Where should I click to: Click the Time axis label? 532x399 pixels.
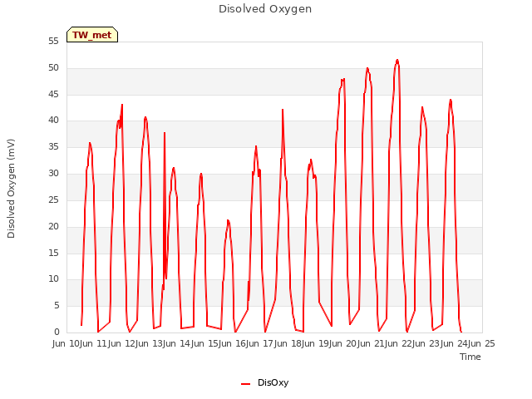pyautogui.click(x=470, y=357)
